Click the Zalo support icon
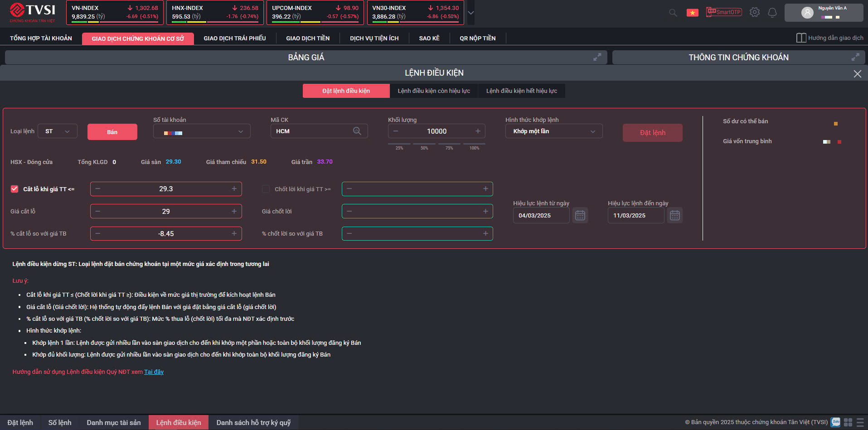Viewport: 868px width, 430px height. pos(836,422)
